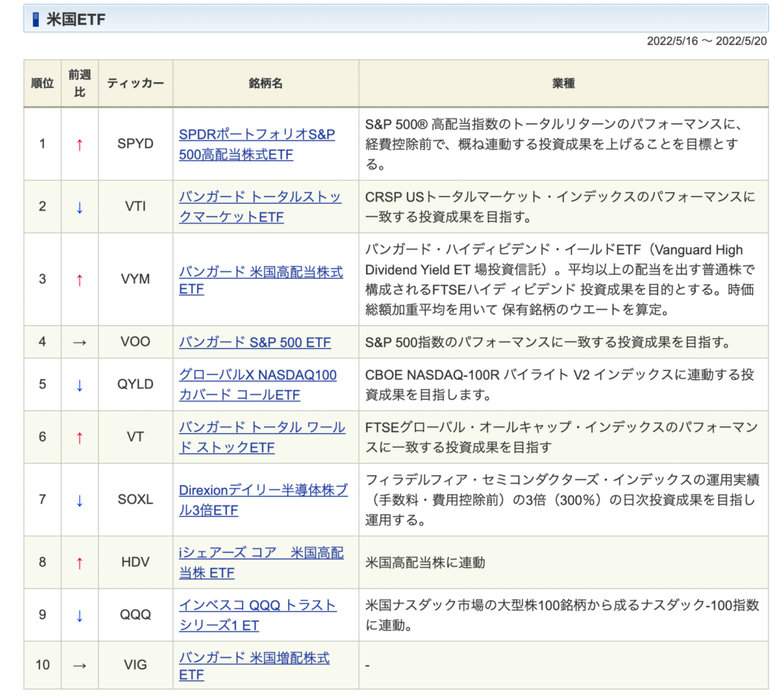Select the SOXL ticker cell
Image resolution: width=778 pixels, height=700 pixels.
pyautogui.click(x=135, y=499)
